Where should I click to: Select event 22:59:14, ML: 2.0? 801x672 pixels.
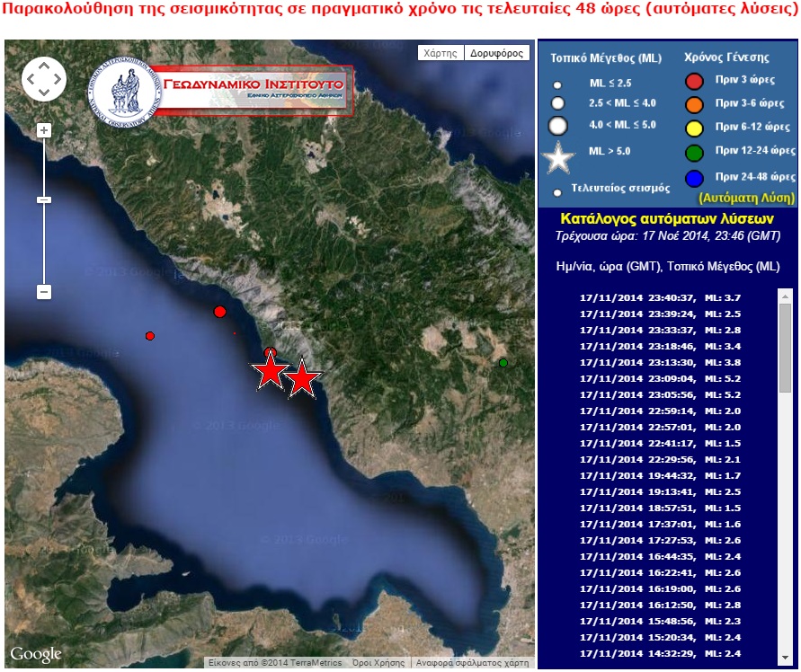660,411
